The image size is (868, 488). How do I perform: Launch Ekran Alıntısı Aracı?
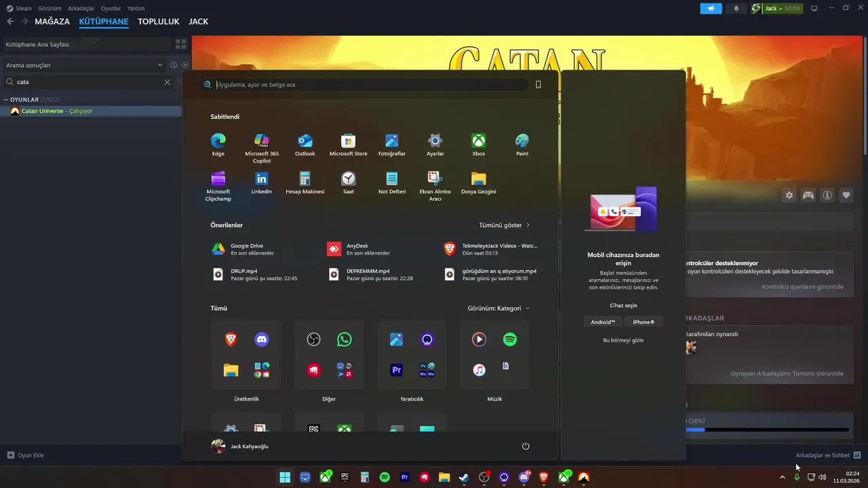[435, 186]
